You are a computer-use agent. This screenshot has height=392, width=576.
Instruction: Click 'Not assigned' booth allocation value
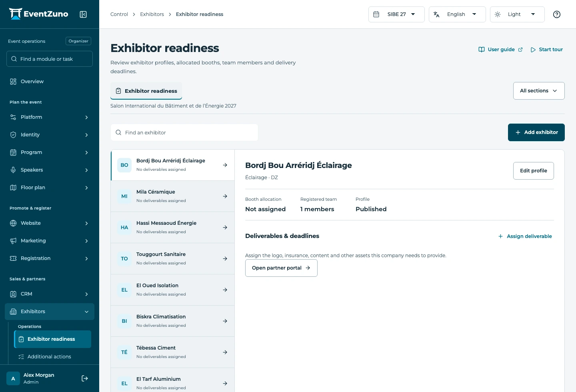pyautogui.click(x=266, y=209)
